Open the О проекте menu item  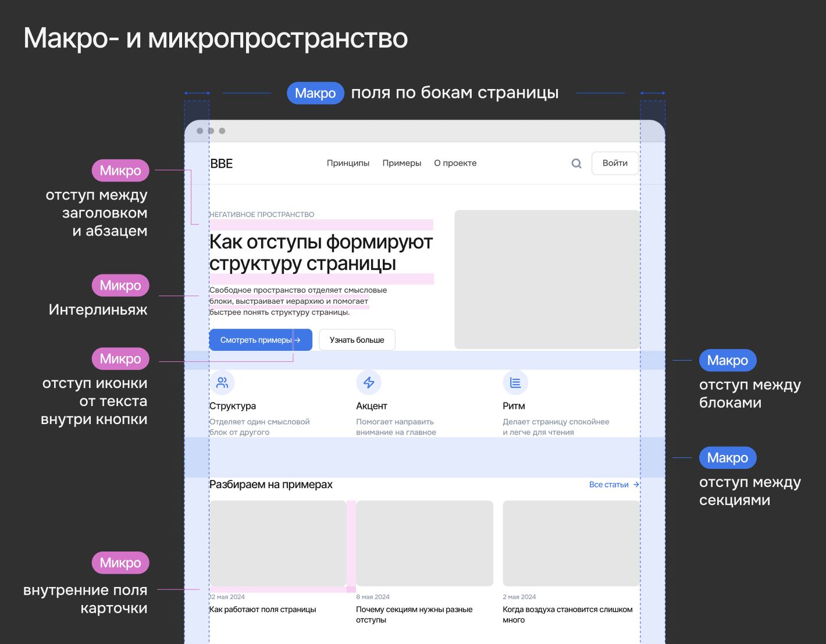click(455, 163)
